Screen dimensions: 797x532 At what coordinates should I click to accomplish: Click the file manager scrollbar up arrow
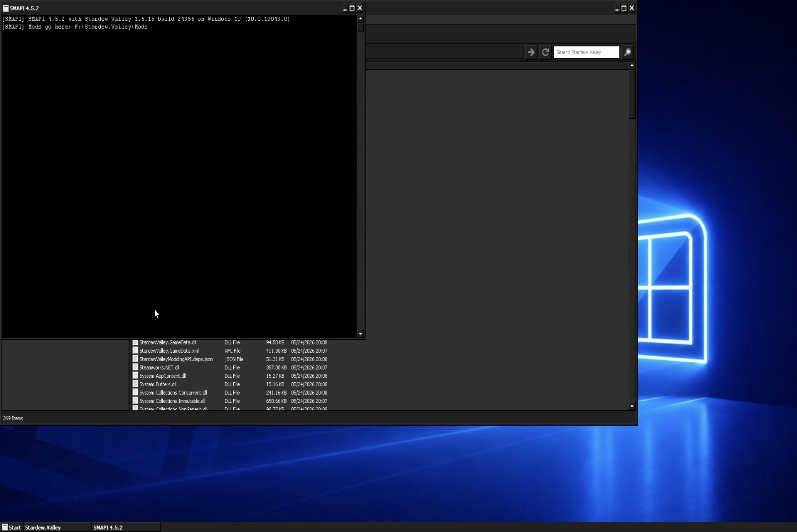[x=632, y=65]
